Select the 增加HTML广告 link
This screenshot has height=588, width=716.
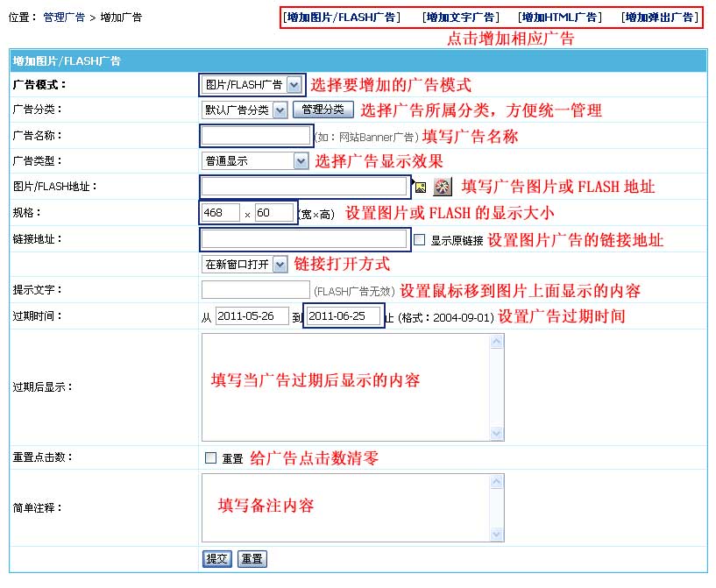pyautogui.click(x=561, y=17)
